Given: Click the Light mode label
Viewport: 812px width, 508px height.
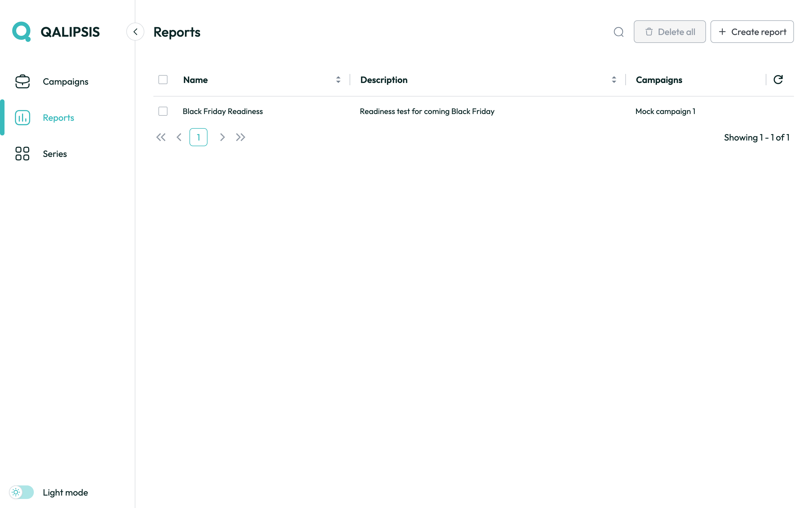Looking at the screenshot, I should pyautogui.click(x=65, y=492).
